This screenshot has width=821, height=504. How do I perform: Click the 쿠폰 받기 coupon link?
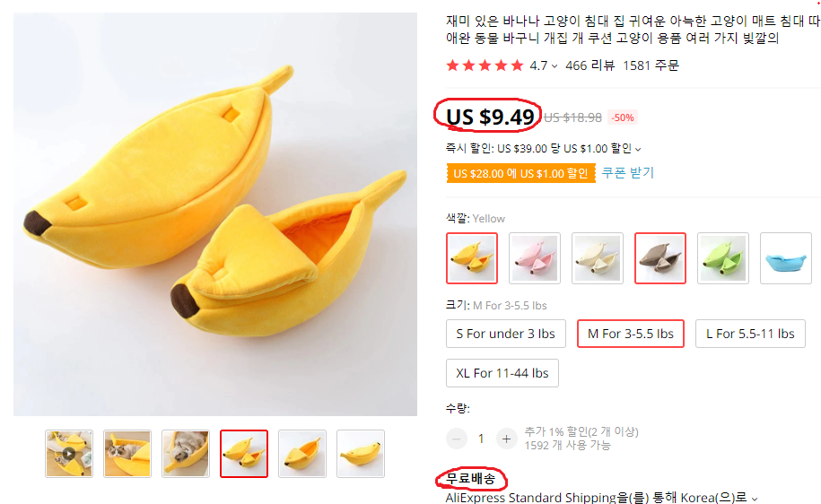click(628, 173)
